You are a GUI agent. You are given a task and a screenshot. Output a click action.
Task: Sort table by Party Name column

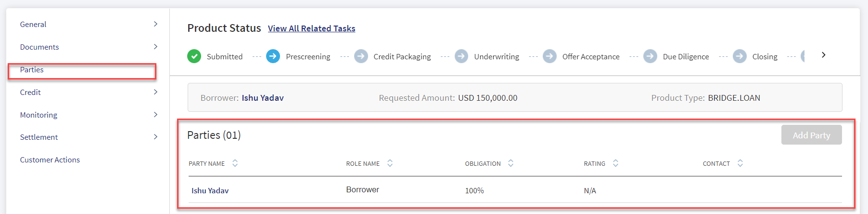coord(235,163)
